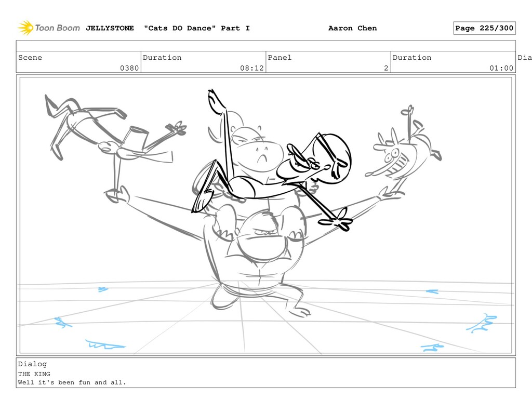532x412 pixels.
Task: Click the THE KING speaker name
Action: (34, 374)
